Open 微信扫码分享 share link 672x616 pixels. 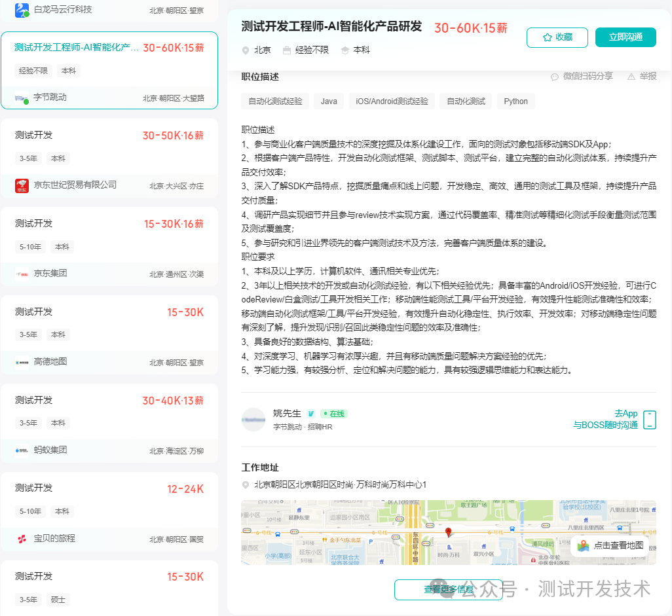(x=582, y=76)
